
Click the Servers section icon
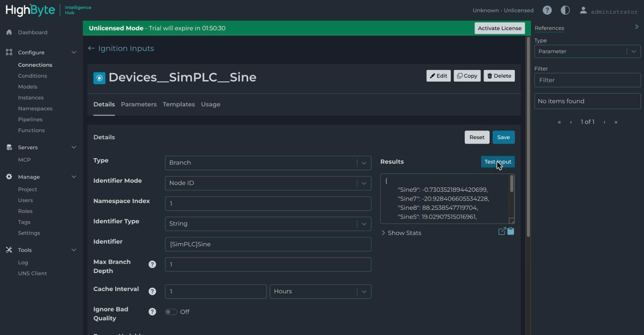coord(9,147)
